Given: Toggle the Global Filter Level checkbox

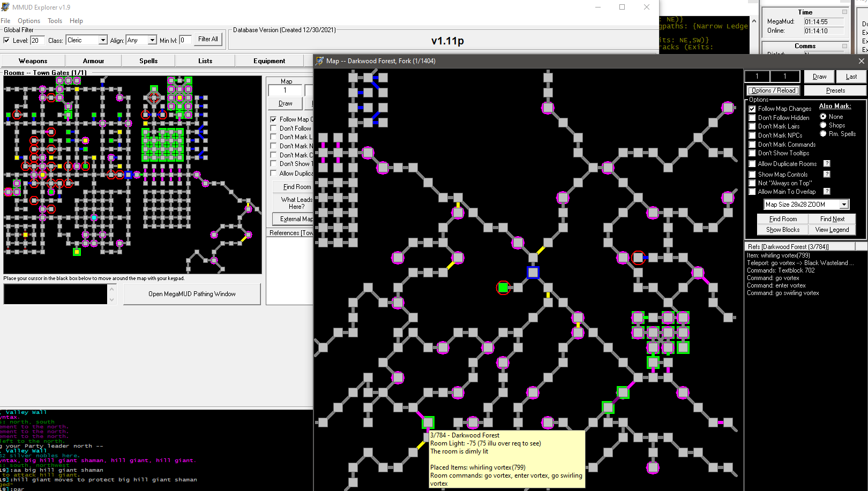Looking at the screenshot, I should 6,40.
